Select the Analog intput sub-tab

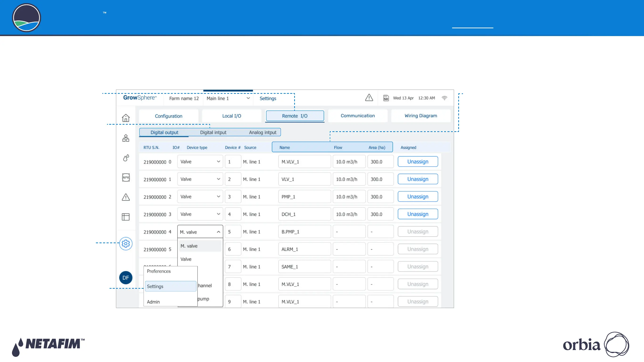(263, 132)
